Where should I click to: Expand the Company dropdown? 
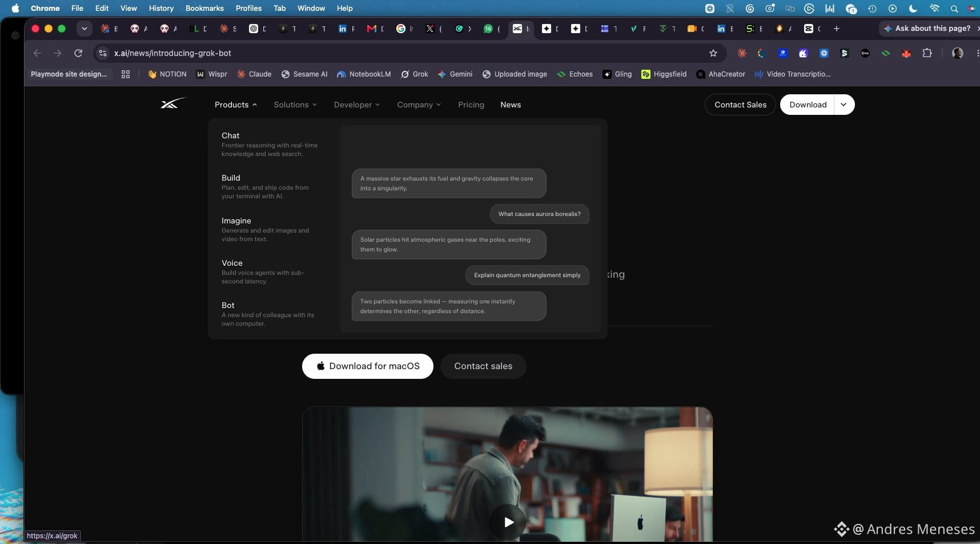point(419,105)
